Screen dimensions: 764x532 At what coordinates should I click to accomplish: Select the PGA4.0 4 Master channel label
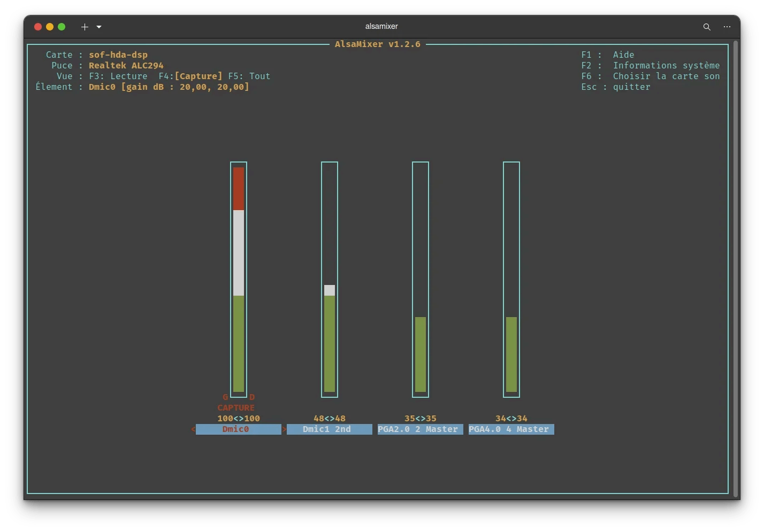coord(511,429)
